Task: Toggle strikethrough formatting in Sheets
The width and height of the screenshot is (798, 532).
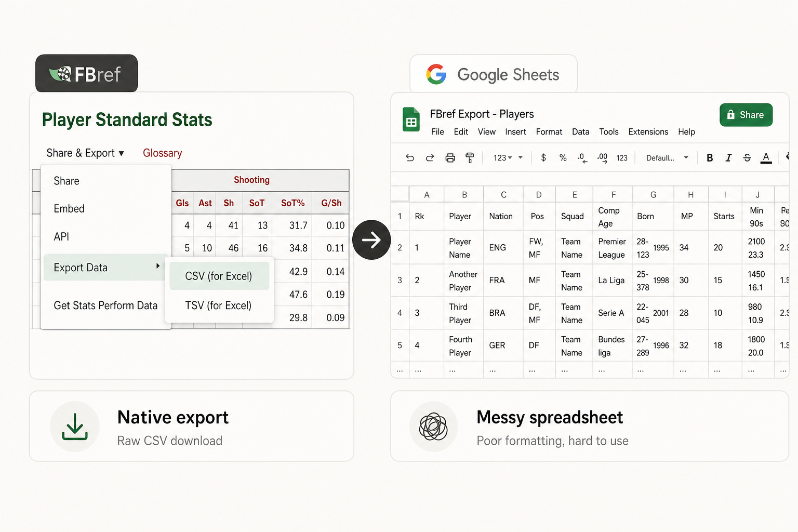Action: click(x=747, y=158)
